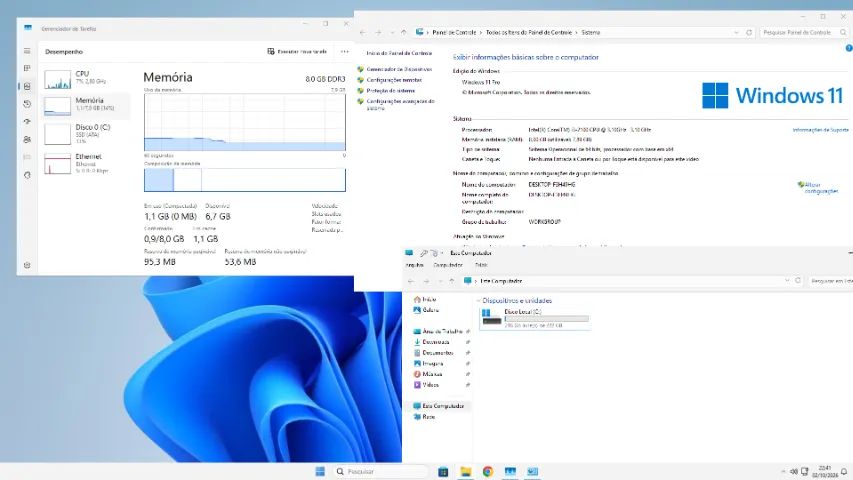Open Proteção do sistema link

click(x=391, y=91)
